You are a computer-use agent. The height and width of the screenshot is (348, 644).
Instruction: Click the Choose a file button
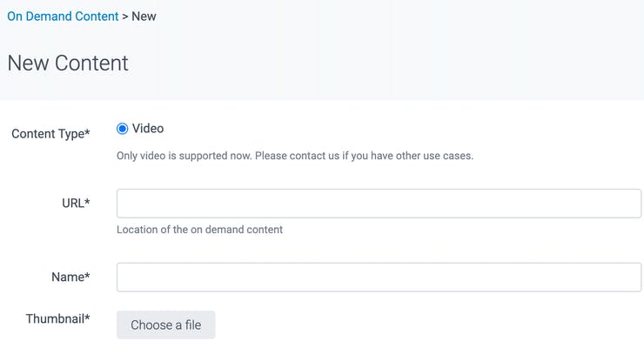click(x=166, y=325)
